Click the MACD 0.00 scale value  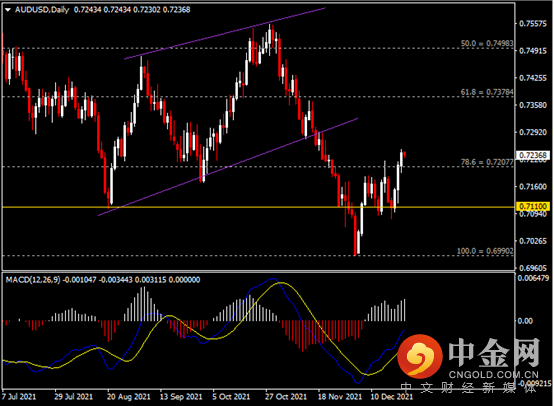pyautogui.click(x=525, y=321)
